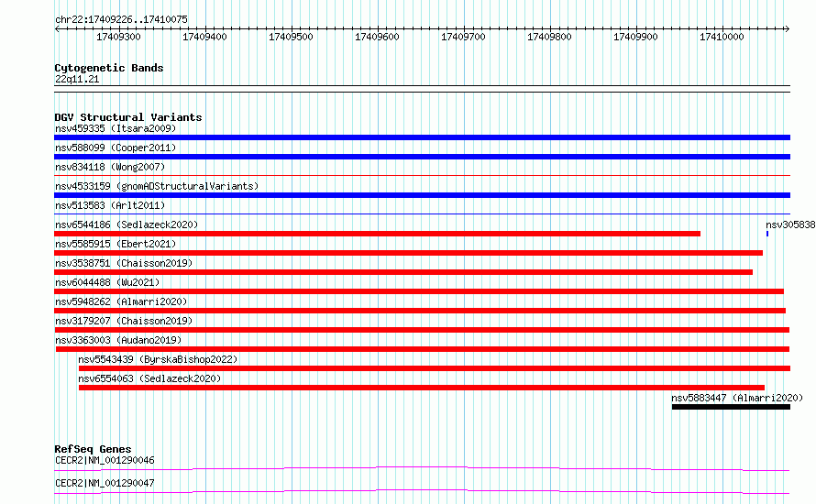Click the nsv5948262 (Almarri2020) label
This screenshot has width=816, height=504.
pyautogui.click(x=121, y=301)
